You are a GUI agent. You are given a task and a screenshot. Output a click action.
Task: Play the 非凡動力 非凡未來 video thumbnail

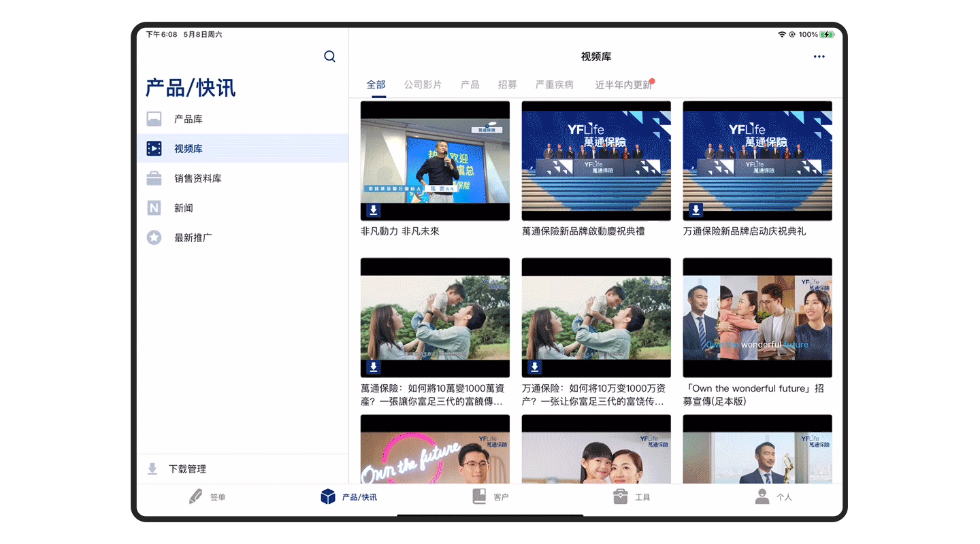pos(435,160)
